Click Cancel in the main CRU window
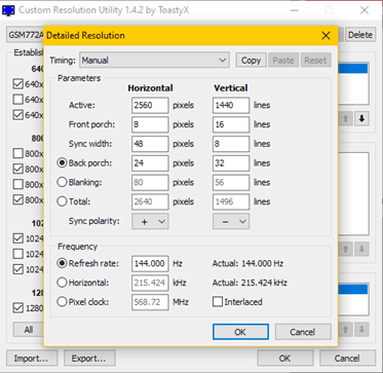Viewport: 383px width, 373px height. [347, 358]
